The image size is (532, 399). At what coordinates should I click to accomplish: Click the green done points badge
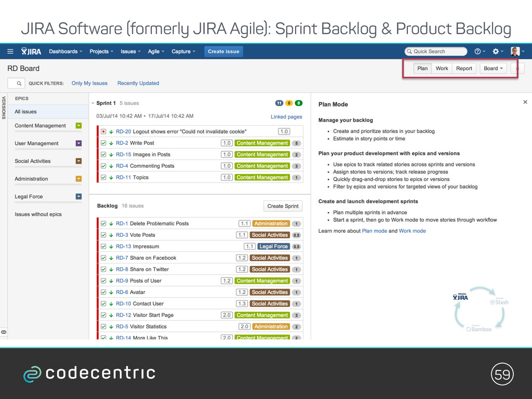(x=299, y=103)
